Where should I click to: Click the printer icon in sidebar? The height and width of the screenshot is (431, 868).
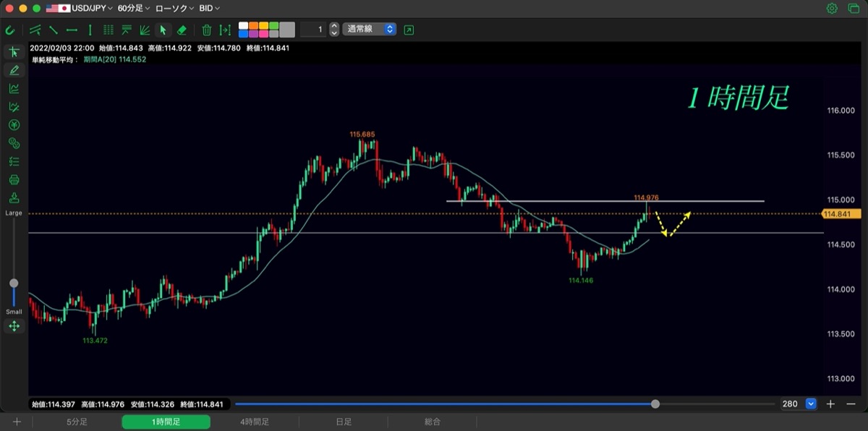point(14,179)
